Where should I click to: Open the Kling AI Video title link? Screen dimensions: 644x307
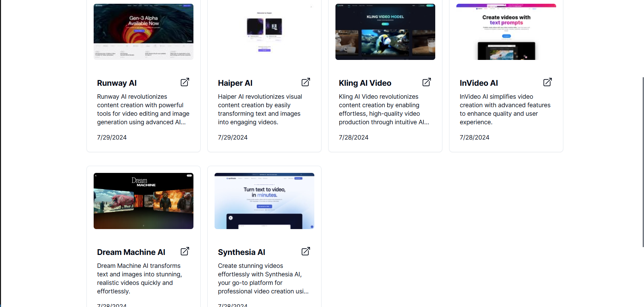(365, 83)
